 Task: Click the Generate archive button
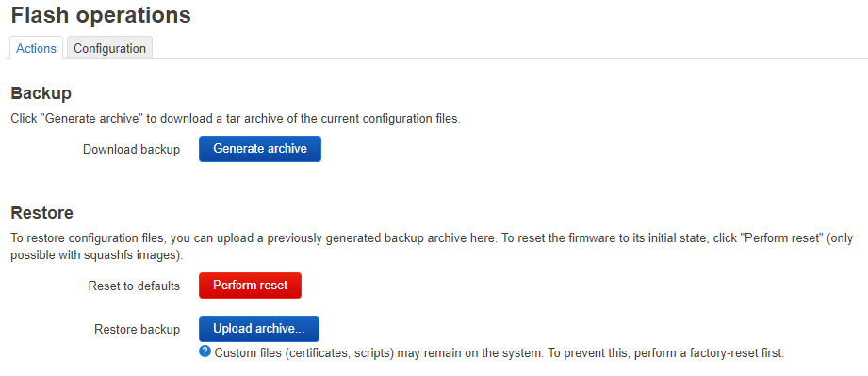[x=259, y=149]
